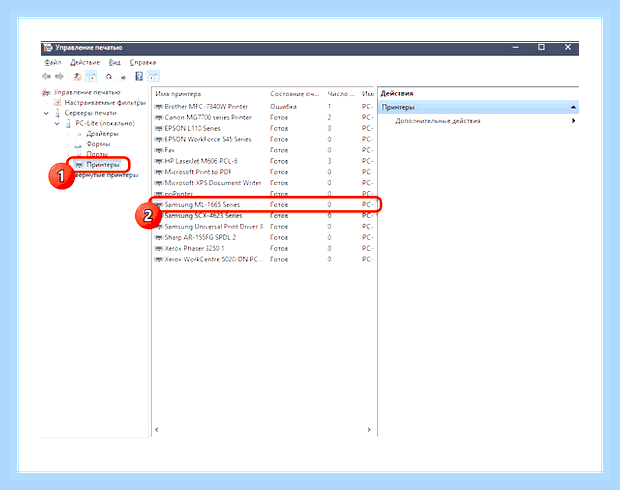Toggle the show/hide Action pane icon
Screen dimensions: 620x490
[153, 76]
